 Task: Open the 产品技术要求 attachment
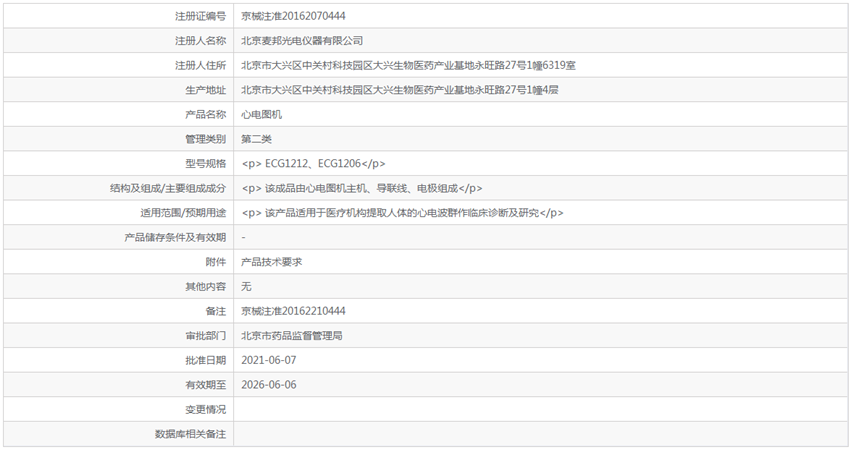272,262
